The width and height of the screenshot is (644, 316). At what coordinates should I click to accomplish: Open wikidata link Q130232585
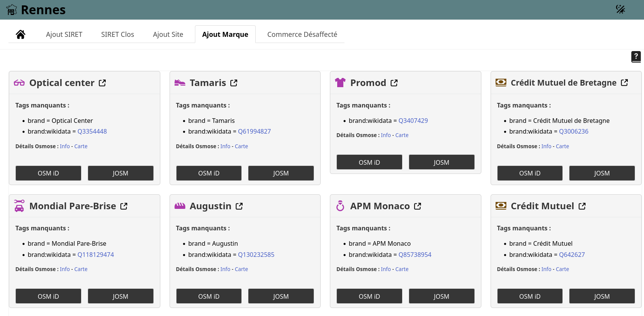click(256, 255)
